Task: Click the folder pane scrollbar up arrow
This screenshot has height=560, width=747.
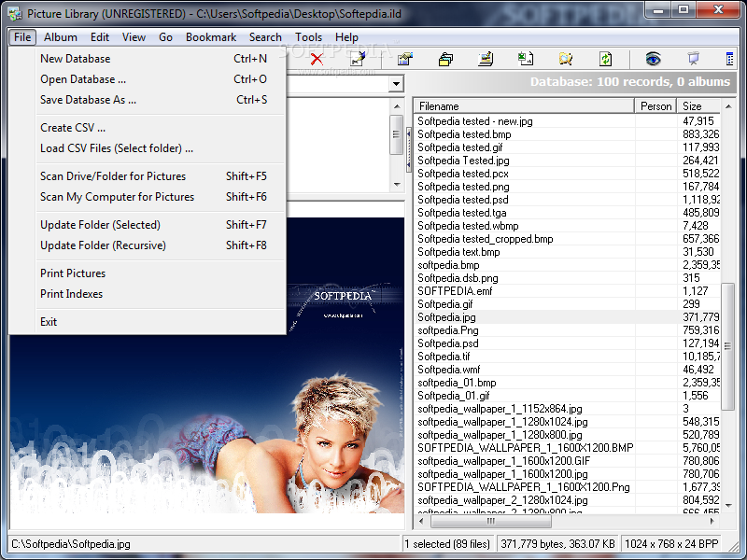Action: 397,106
